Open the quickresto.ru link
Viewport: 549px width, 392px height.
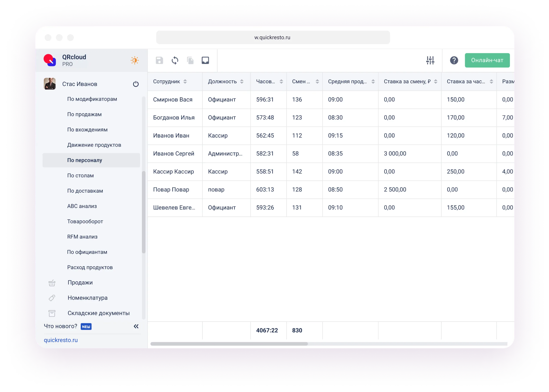coord(61,340)
